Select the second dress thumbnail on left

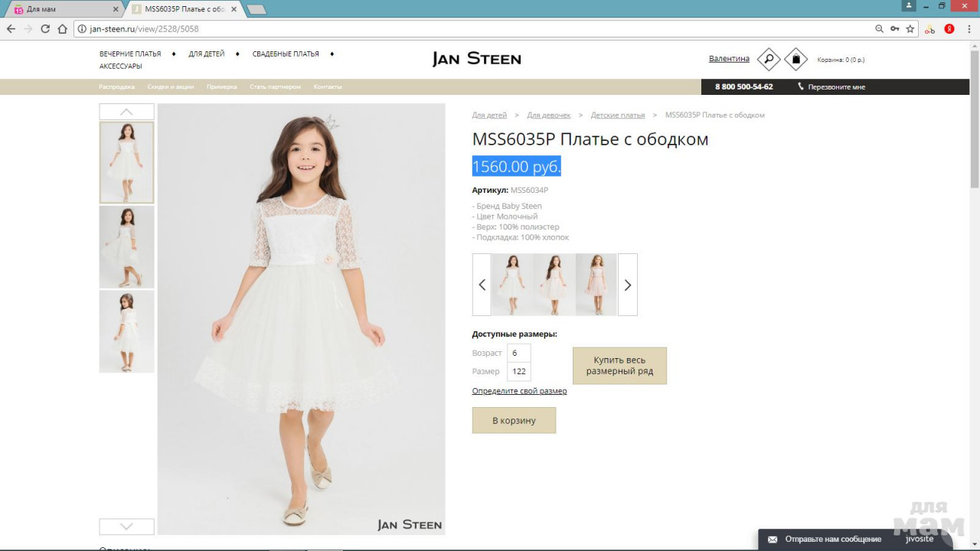pos(126,246)
